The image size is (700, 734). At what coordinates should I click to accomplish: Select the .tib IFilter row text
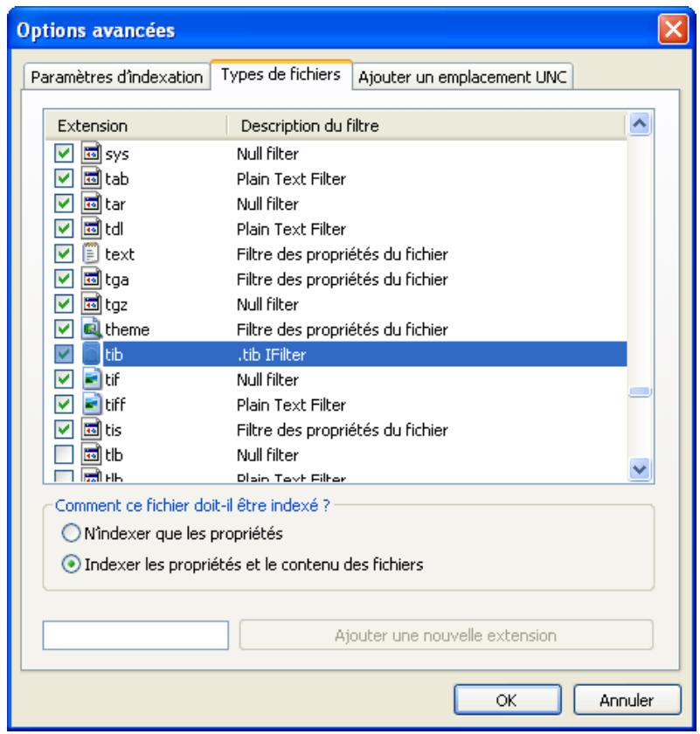pos(272,355)
